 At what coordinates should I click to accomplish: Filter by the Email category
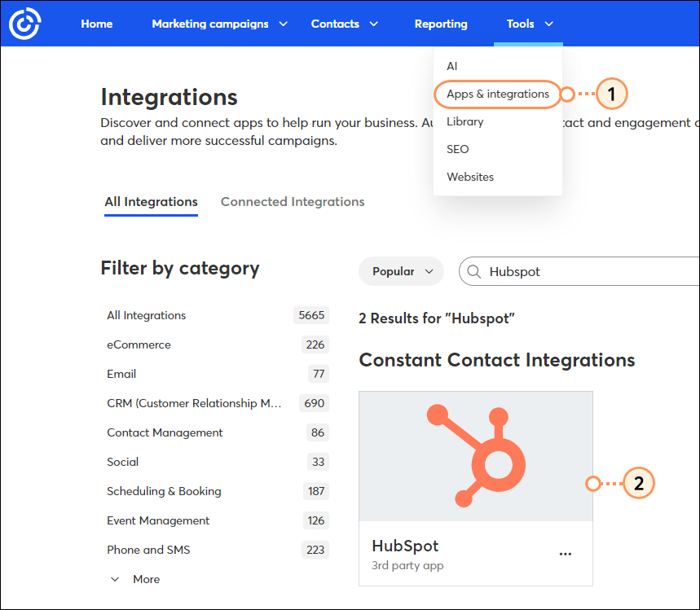[x=121, y=374]
